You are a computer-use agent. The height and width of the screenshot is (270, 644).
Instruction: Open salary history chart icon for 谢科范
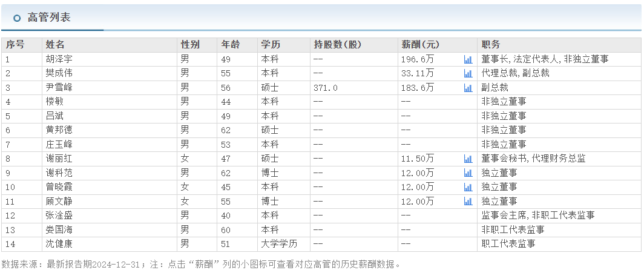pyautogui.click(x=468, y=173)
